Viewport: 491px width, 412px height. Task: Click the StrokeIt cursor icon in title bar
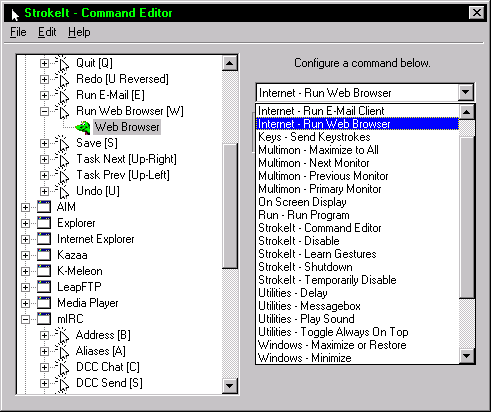coord(15,14)
